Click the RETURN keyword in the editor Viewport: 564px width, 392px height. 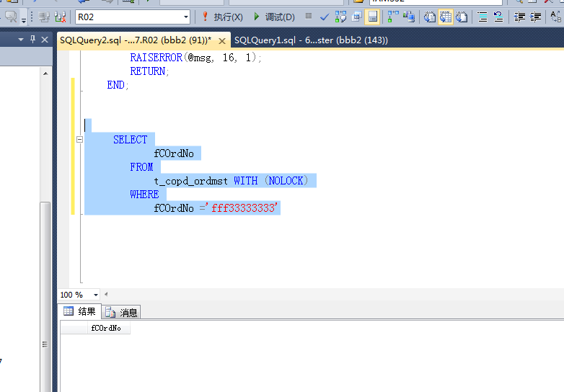tap(147, 71)
